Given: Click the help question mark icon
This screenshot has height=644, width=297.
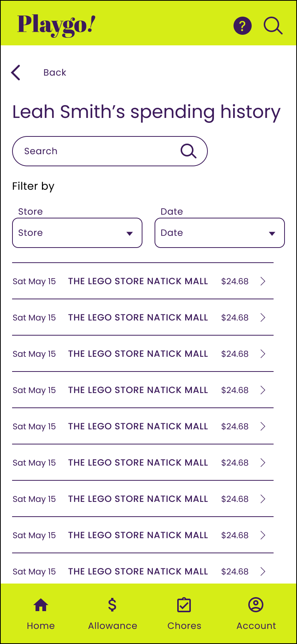Looking at the screenshot, I should coord(242,26).
